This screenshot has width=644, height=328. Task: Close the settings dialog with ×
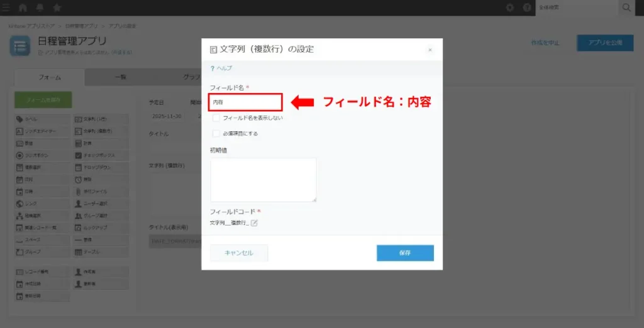(430, 50)
